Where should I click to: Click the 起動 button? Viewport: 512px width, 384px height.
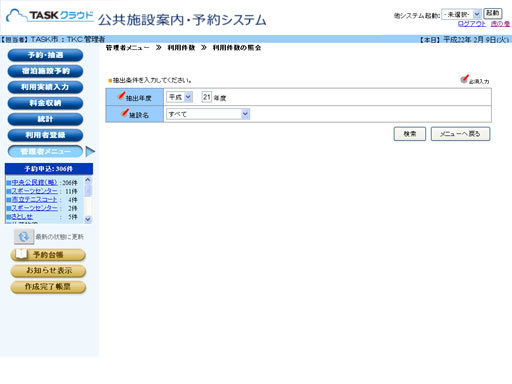coord(493,13)
